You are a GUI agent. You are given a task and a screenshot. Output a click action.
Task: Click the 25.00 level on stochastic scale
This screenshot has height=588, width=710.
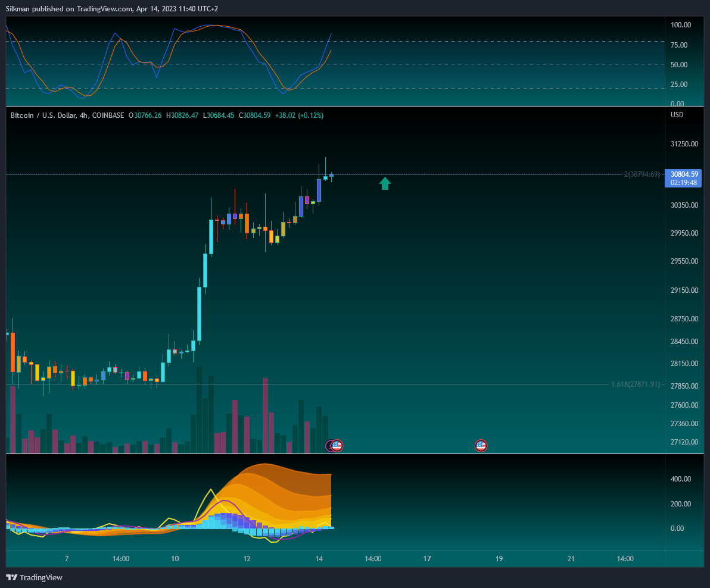coord(679,85)
